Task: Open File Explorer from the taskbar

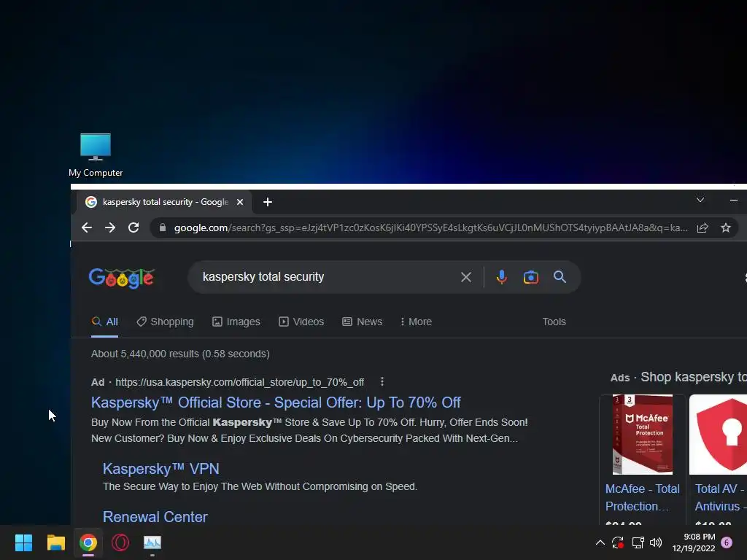Action: coord(55,542)
